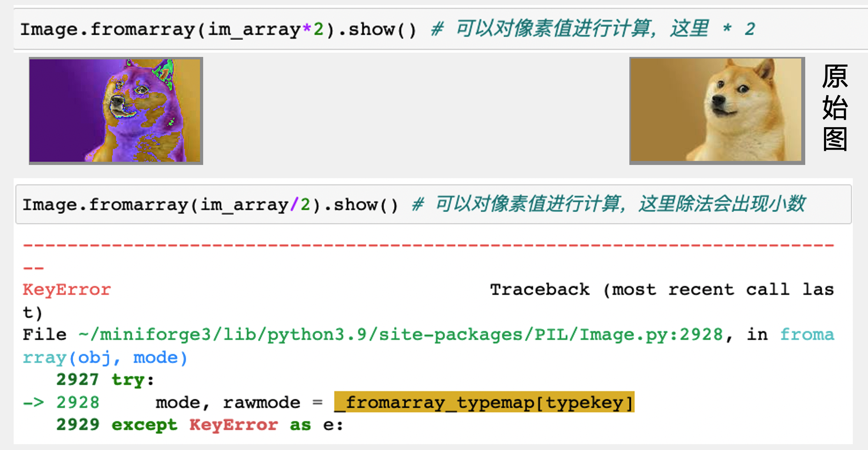Click the 原始图 label beside the original image
868x450 pixels.
coord(834,108)
